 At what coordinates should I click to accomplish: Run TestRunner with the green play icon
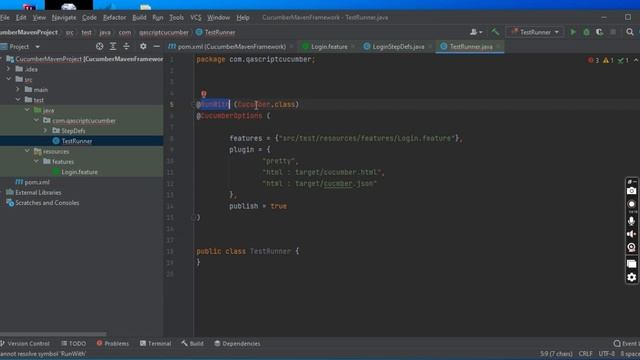pyautogui.click(x=573, y=32)
